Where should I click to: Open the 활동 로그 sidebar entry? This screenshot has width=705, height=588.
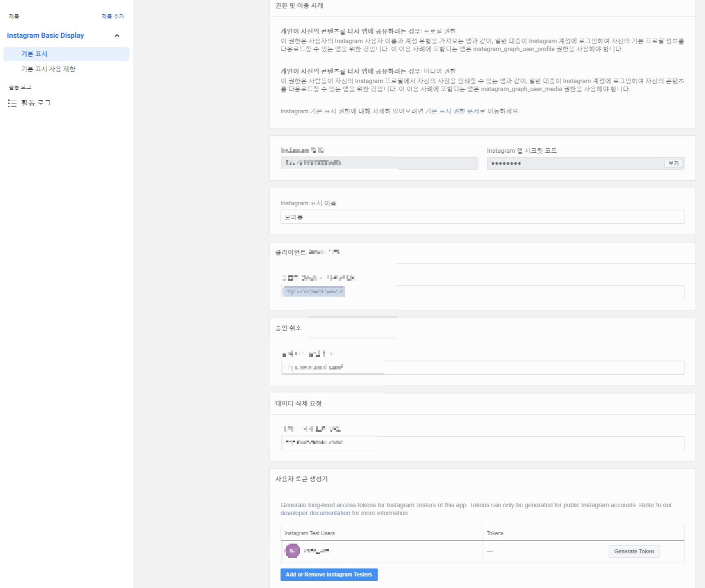click(36, 103)
